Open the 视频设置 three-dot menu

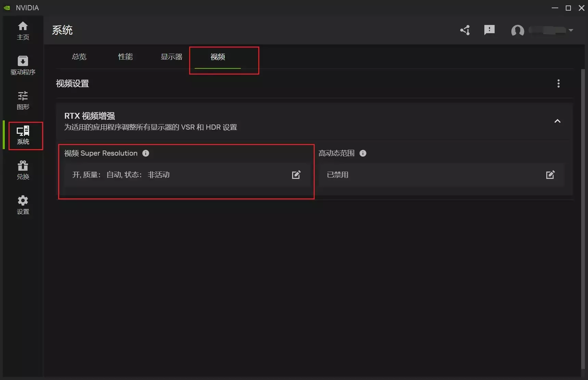coord(559,83)
